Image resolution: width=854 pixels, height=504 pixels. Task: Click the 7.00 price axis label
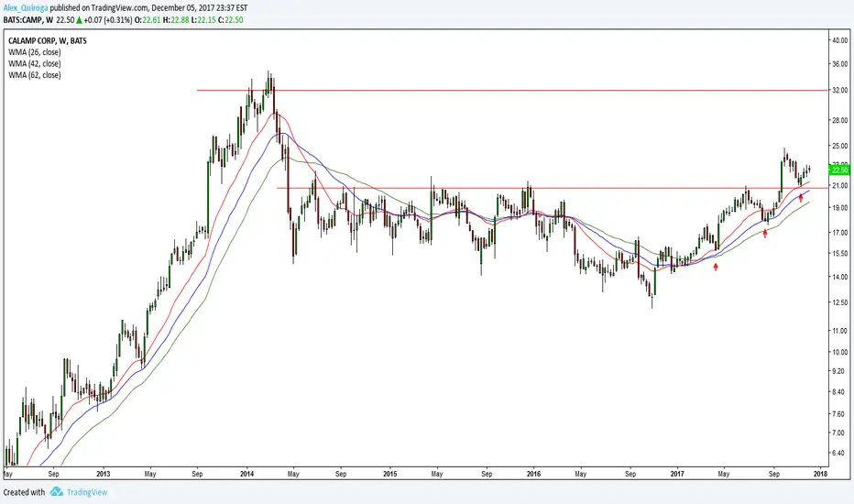tap(838, 433)
